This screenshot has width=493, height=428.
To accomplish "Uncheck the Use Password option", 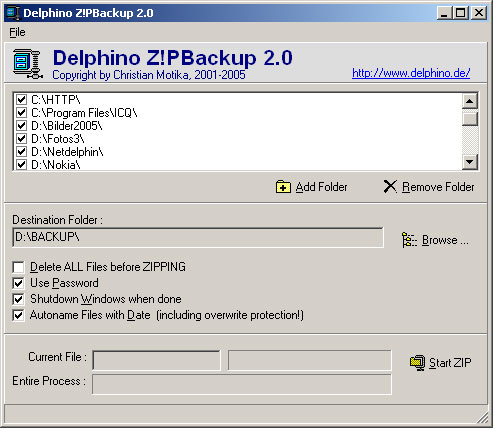I will [18, 283].
